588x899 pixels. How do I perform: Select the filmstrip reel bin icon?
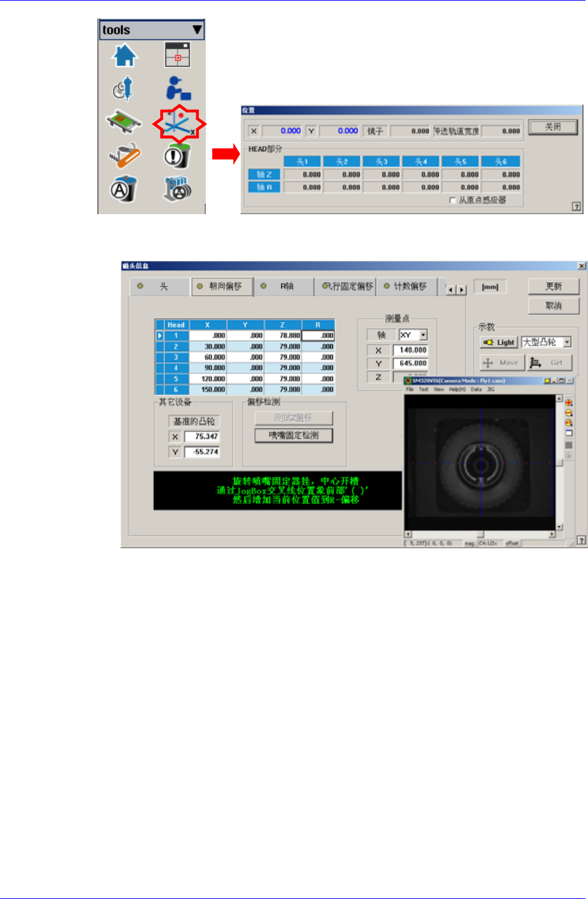(178, 189)
